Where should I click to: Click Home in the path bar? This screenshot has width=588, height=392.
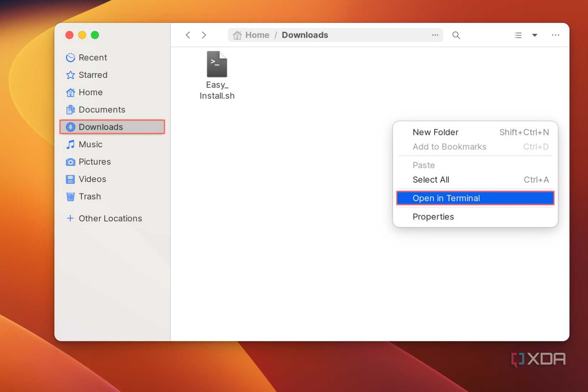[x=257, y=35]
